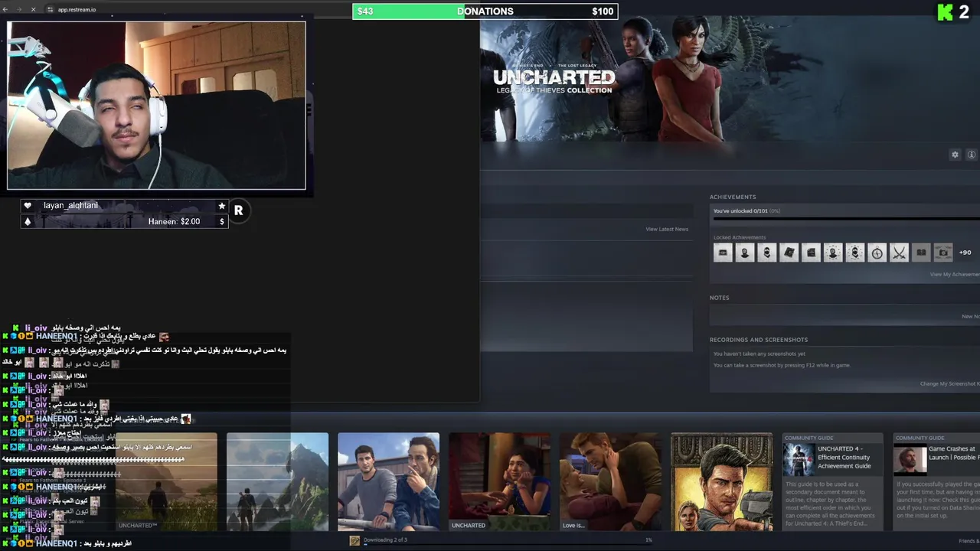
Task: Select the first locked achievement, the chest
Action: 723,253
